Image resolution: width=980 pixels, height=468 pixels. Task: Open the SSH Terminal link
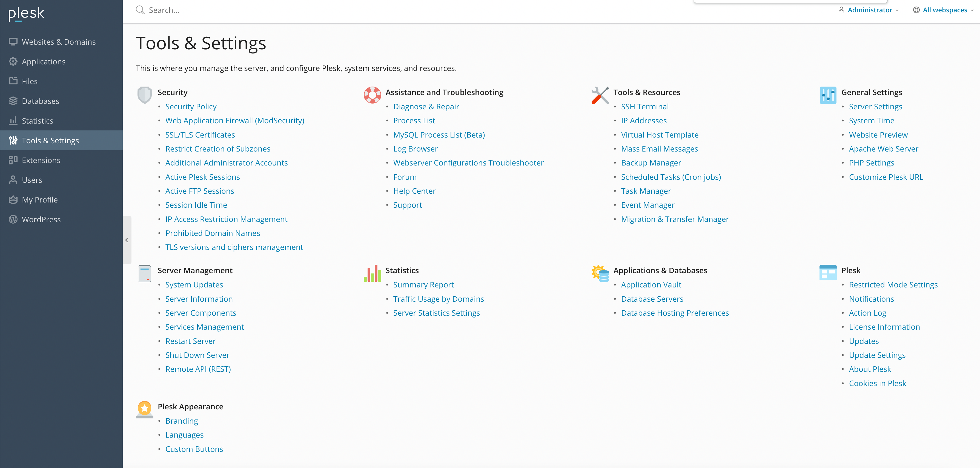coord(645,107)
